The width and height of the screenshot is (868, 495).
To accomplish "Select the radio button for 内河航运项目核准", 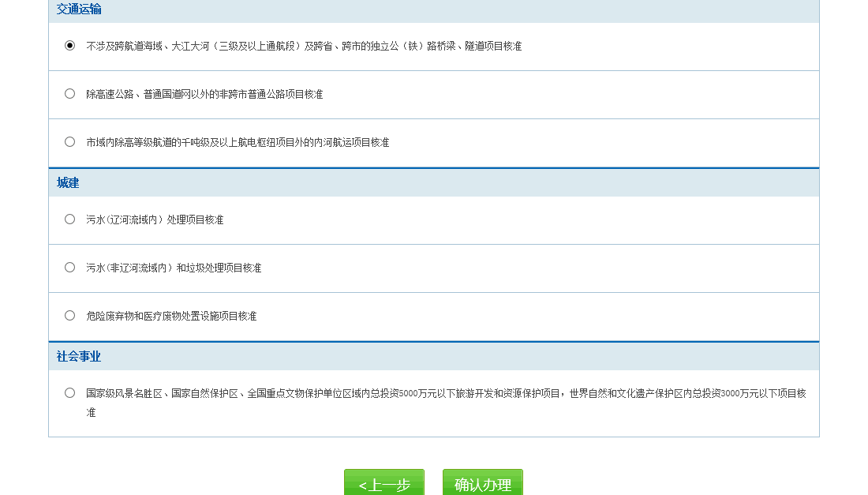I will pyautogui.click(x=69, y=142).
